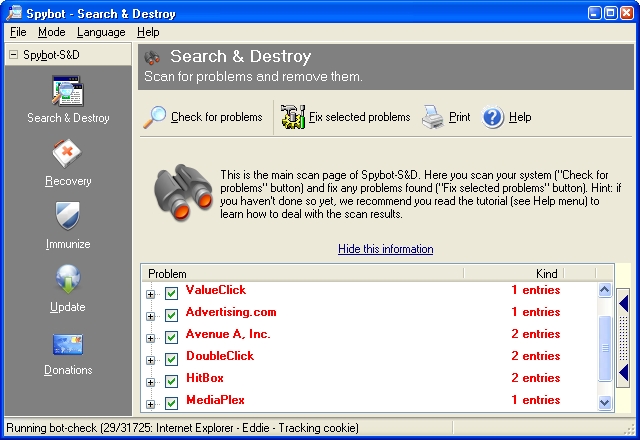Click the Hide this information link
The height and width of the screenshot is (440, 640).
pos(385,249)
